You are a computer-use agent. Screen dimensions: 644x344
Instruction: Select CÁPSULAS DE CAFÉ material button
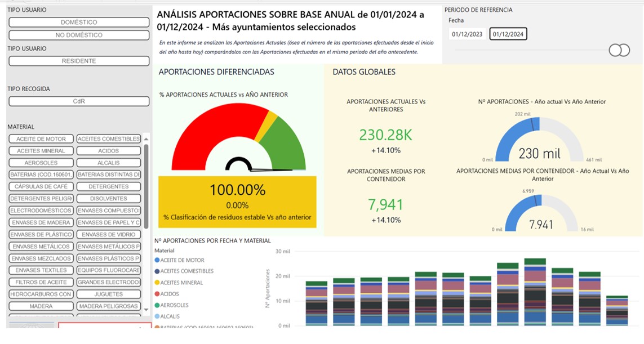tap(41, 186)
